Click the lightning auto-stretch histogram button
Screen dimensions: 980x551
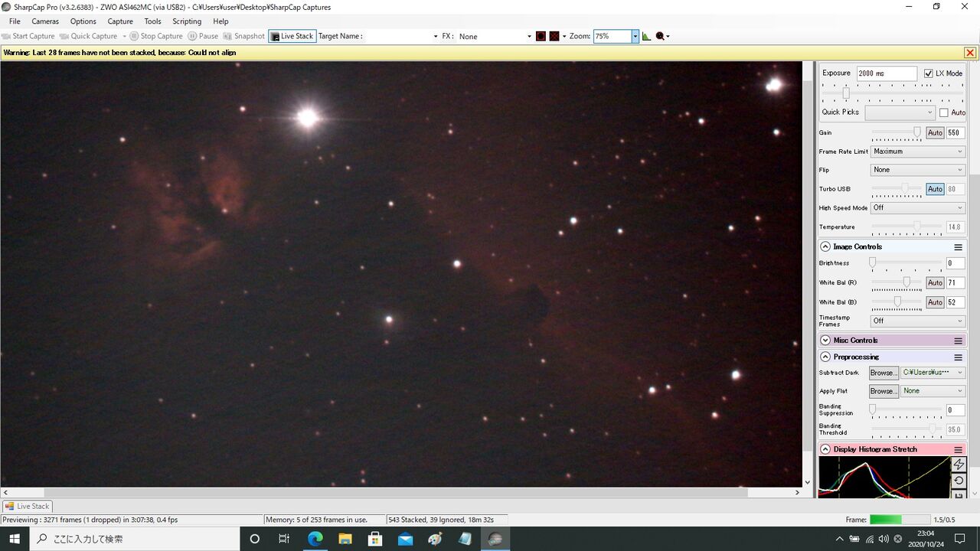(959, 465)
